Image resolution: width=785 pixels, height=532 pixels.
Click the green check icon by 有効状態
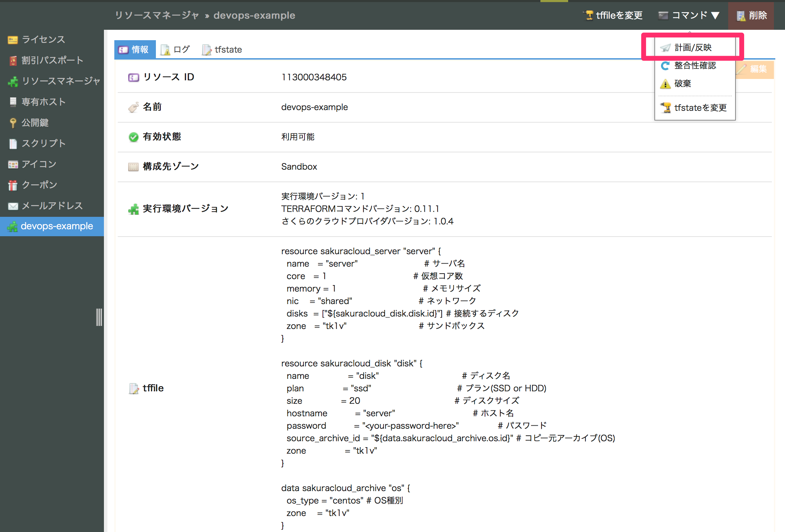[x=133, y=137]
